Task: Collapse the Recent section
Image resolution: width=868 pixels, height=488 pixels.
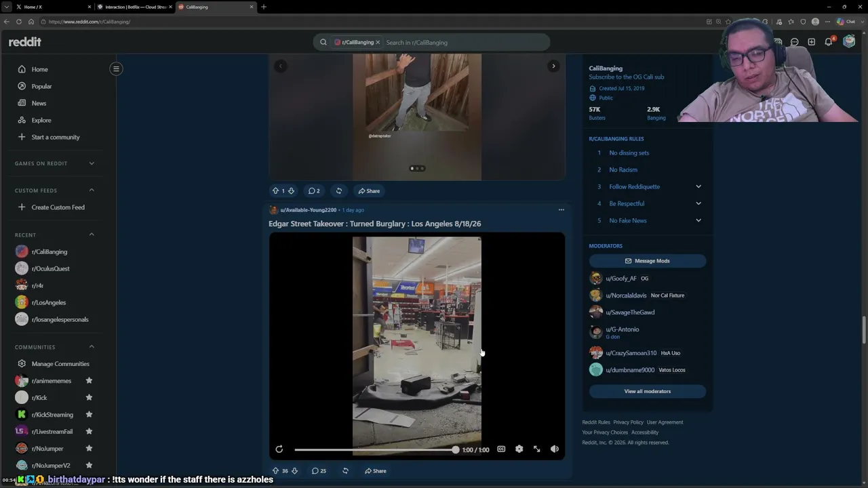Action: tap(92, 235)
